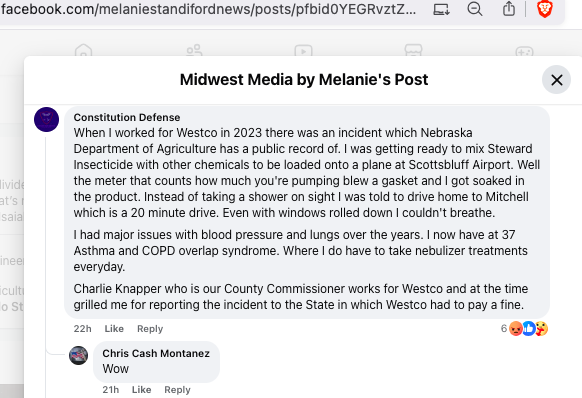
Task: Open the Marketplace tab icon
Action: [x=413, y=51]
